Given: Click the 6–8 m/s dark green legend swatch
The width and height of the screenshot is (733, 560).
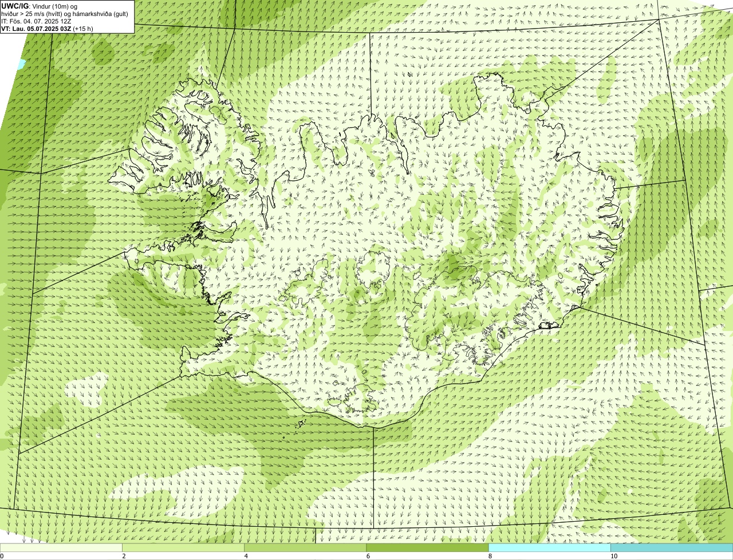Looking at the screenshot, I should tap(427, 548).
